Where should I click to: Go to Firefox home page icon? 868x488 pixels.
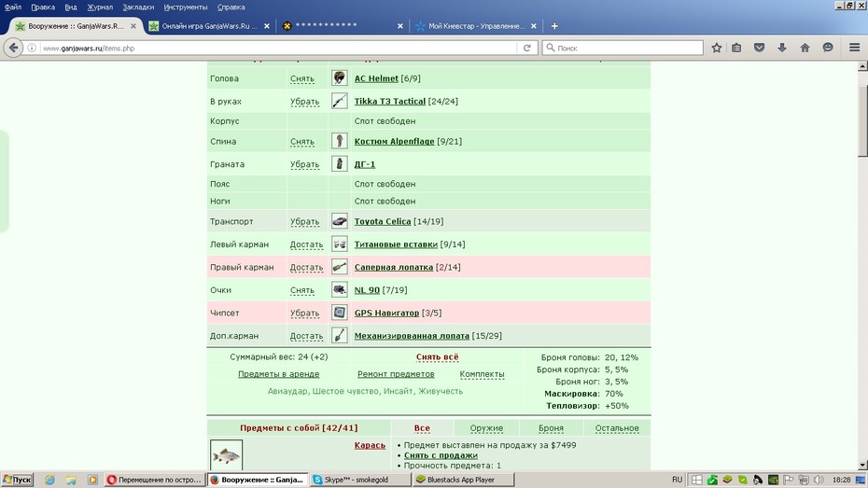coord(805,49)
